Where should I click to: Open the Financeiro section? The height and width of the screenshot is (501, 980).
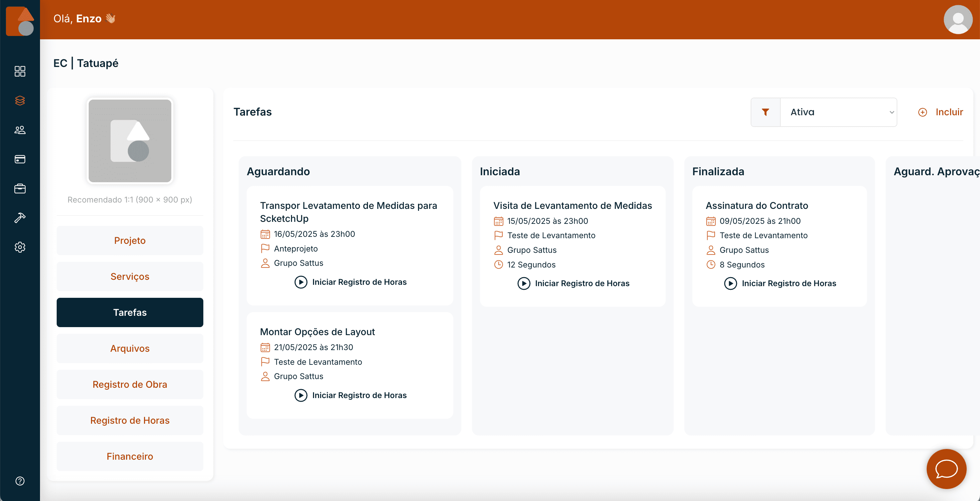tap(130, 456)
